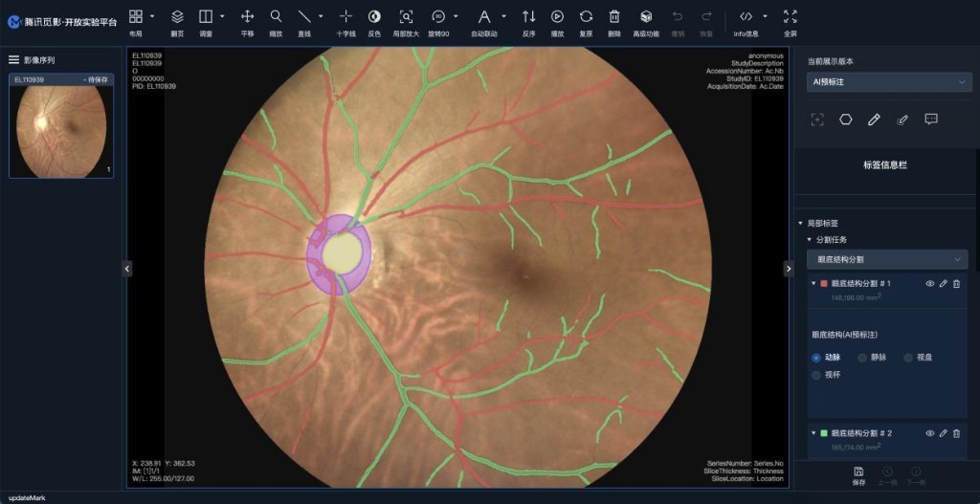980x504 pixels.
Task: Click the 保存 save button
Action: point(858,475)
